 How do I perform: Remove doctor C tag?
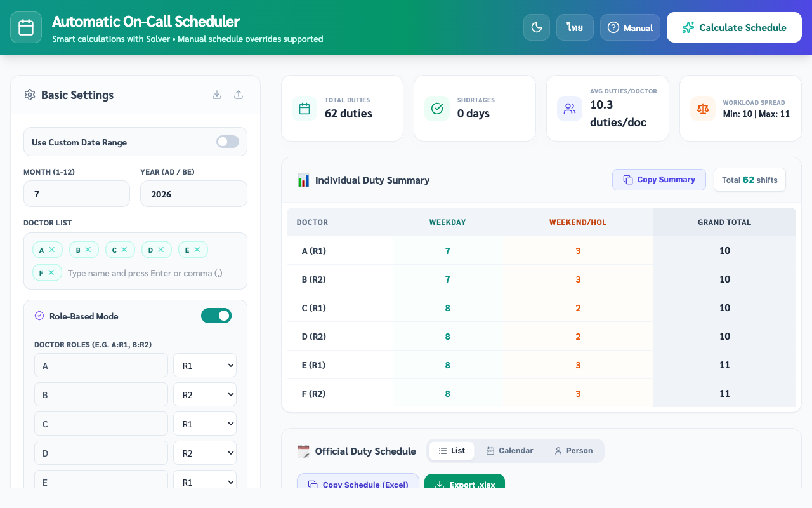(124, 250)
